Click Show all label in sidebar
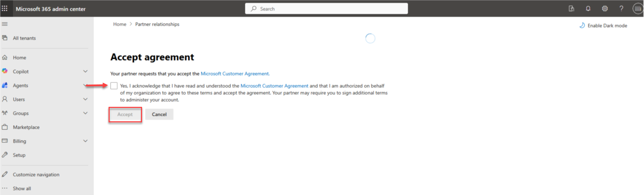The image size is (644, 195). [x=22, y=188]
